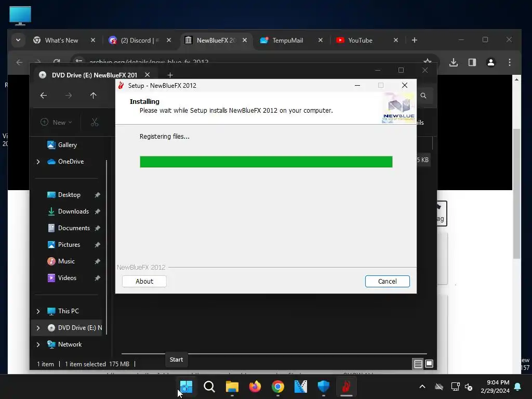Open the desktop monitor icon

[20, 16]
